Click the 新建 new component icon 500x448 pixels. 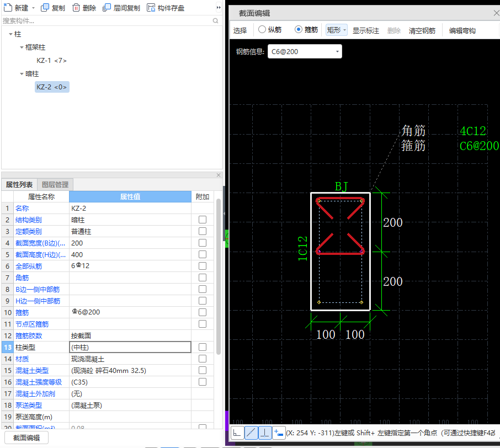[8, 7]
